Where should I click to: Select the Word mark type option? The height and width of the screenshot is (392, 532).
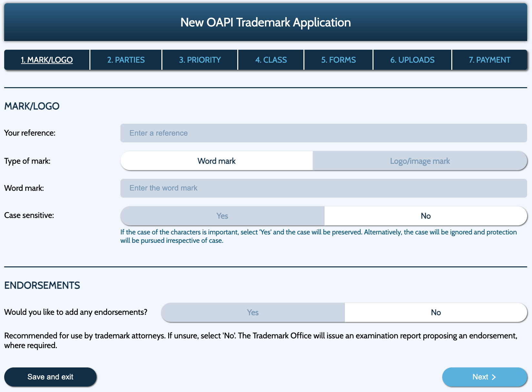click(x=216, y=161)
